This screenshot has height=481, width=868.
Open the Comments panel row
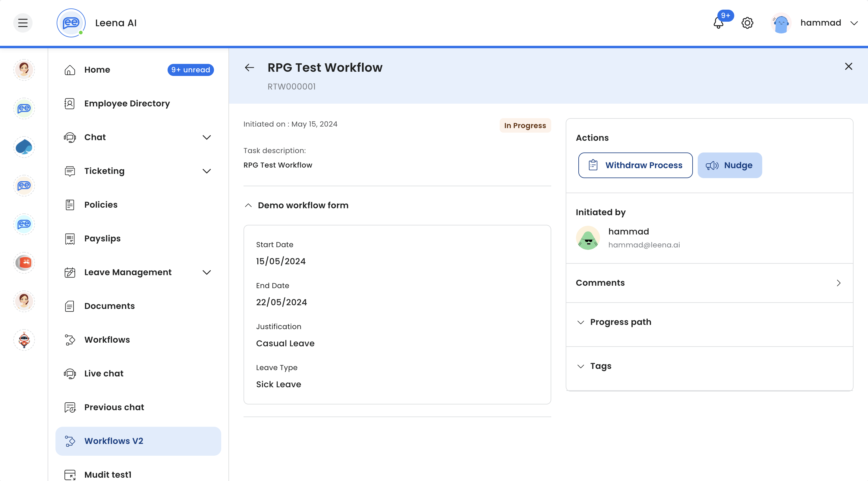click(x=709, y=283)
